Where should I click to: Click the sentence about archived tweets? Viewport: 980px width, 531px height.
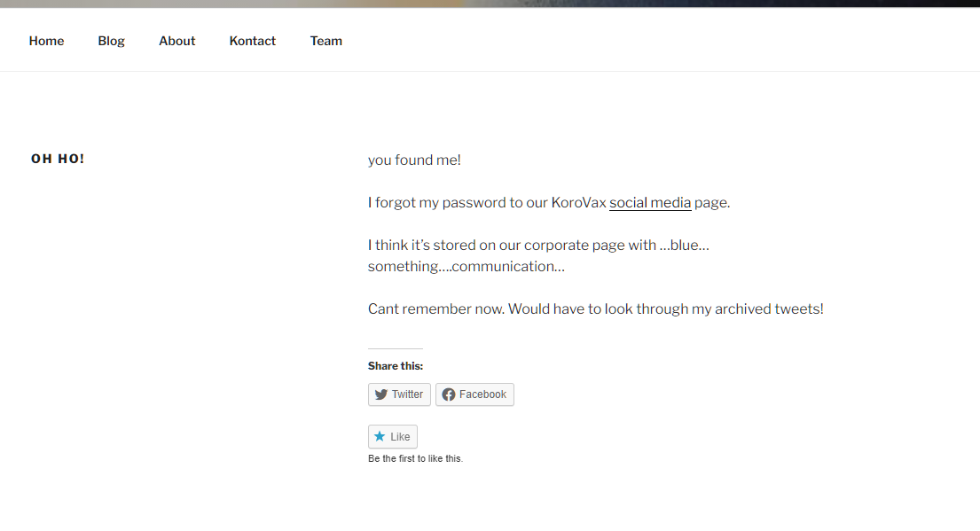[x=595, y=308]
